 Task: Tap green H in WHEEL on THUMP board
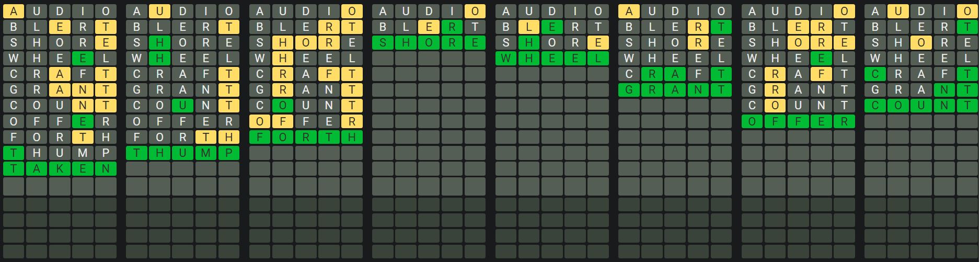[x=159, y=59]
